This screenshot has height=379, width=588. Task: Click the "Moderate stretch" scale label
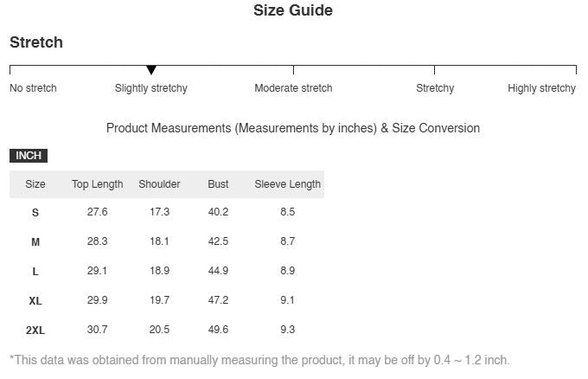point(293,88)
